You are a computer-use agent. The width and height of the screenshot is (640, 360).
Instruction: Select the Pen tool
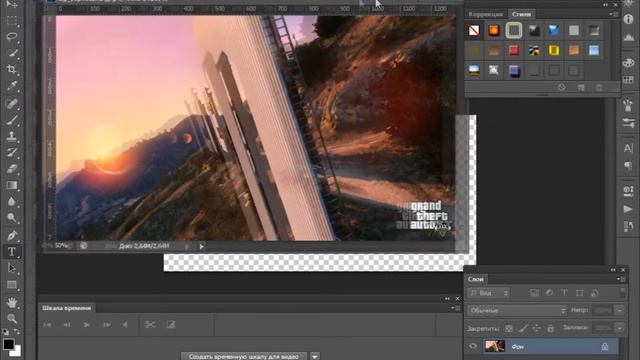click(12, 236)
